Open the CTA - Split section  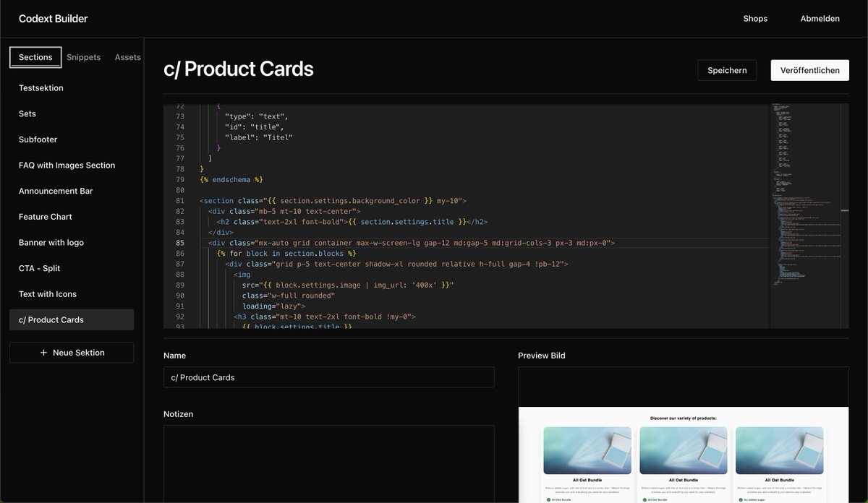tap(72, 268)
